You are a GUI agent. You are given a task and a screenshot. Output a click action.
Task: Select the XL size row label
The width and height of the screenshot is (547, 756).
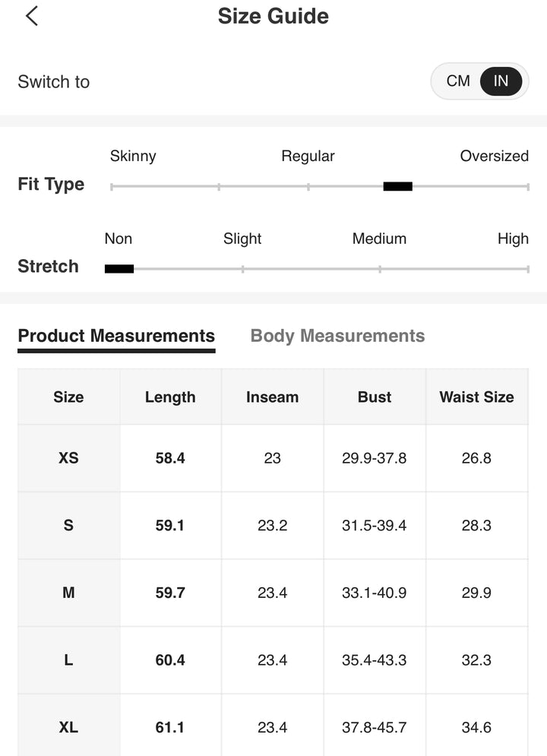(x=68, y=727)
